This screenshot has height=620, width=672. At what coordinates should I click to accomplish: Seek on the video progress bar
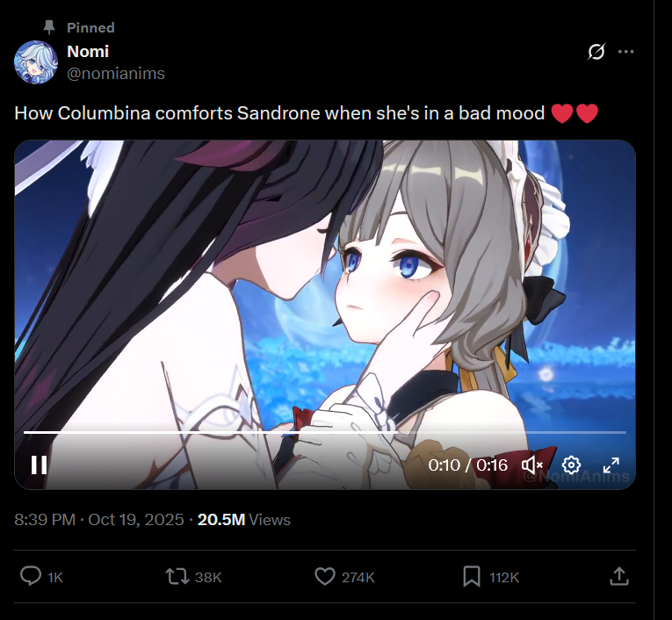click(325, 432)
